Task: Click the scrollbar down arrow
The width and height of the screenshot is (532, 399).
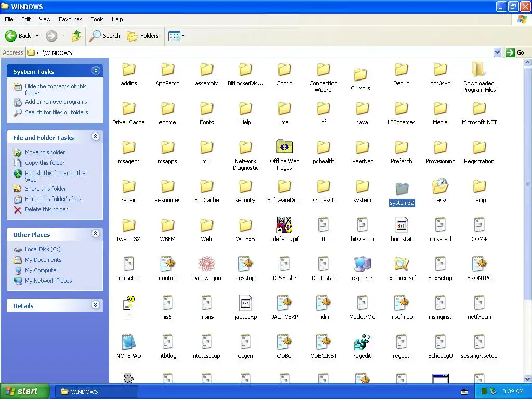Action: pos(528,379)
